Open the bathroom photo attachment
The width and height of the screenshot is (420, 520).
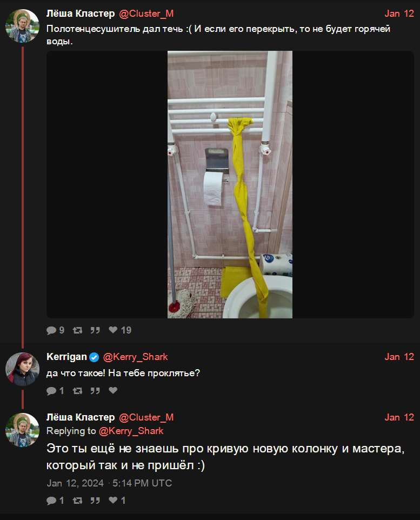click(230, 184)
